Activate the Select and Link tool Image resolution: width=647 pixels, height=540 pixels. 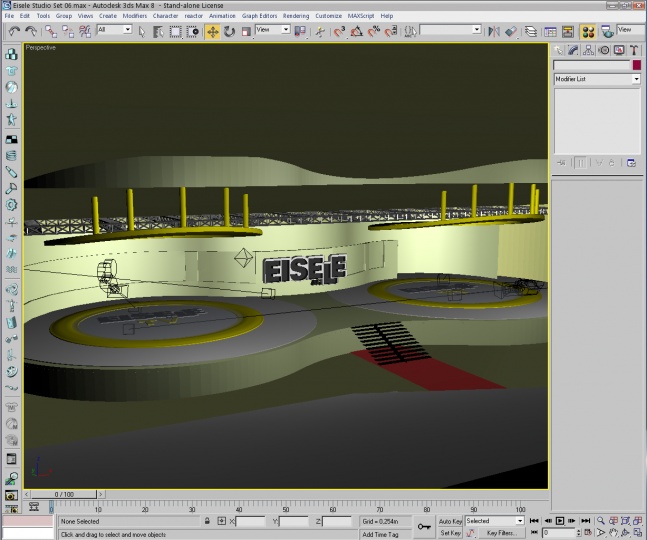pos(51,31)
